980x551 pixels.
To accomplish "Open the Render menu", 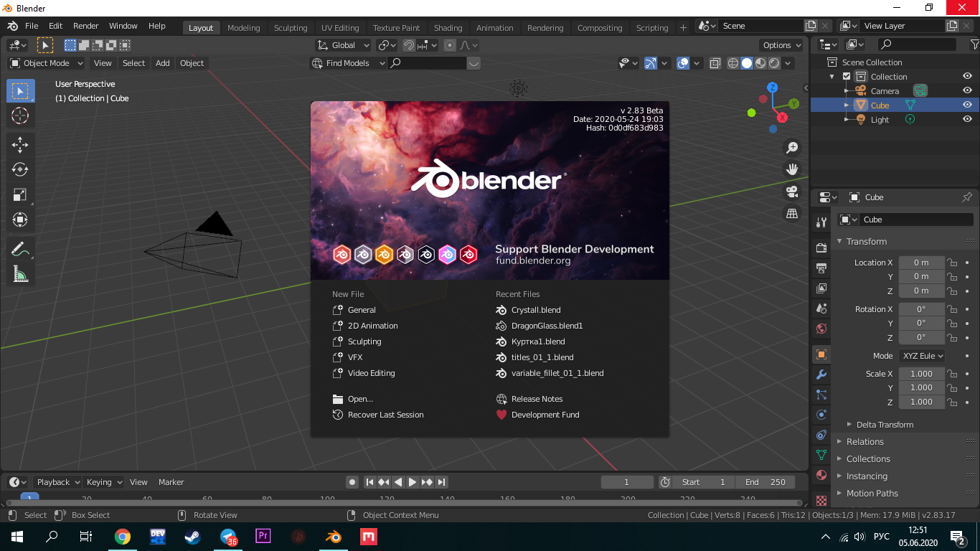I will pyautogui.click(x=86, y=26).
